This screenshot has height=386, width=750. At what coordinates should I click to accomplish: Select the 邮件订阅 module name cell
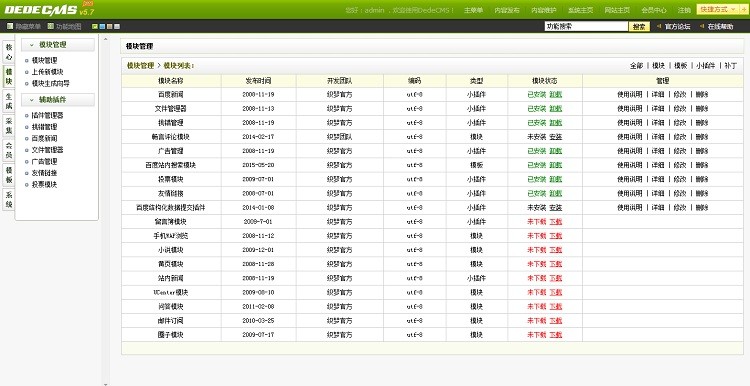pos(171,320)
